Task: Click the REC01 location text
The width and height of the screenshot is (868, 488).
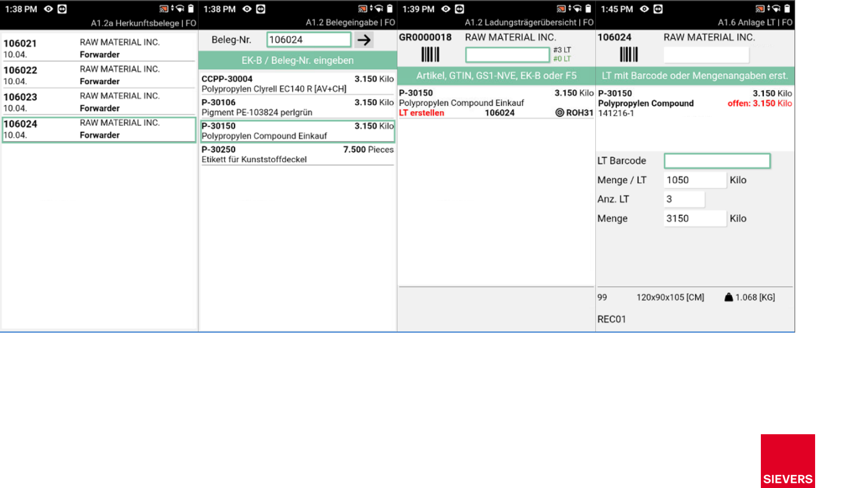Action: [x=612, y=319]
